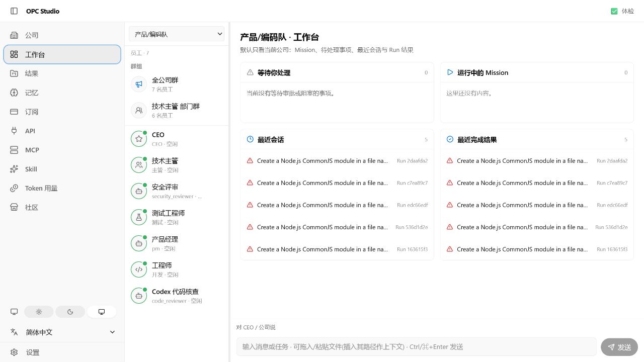This screenshot has width=644, height=362.
Task: Click the 最近完成结果 panel heading
Action: [x=477, y=140]
